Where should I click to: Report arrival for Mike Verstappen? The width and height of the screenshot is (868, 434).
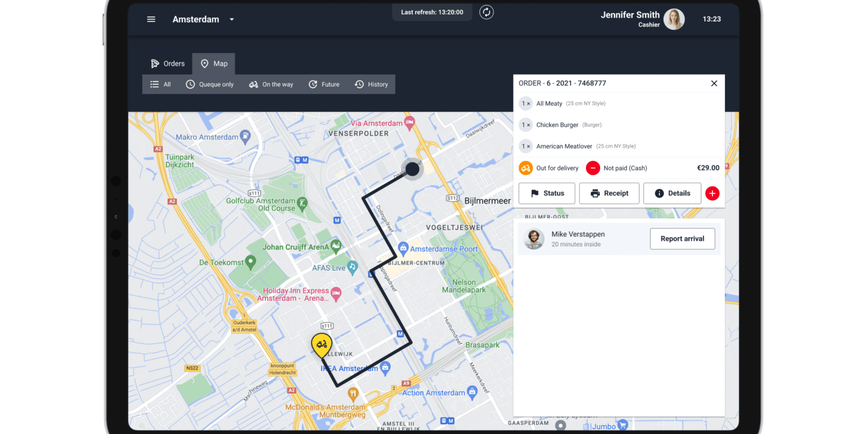[682, 239]
